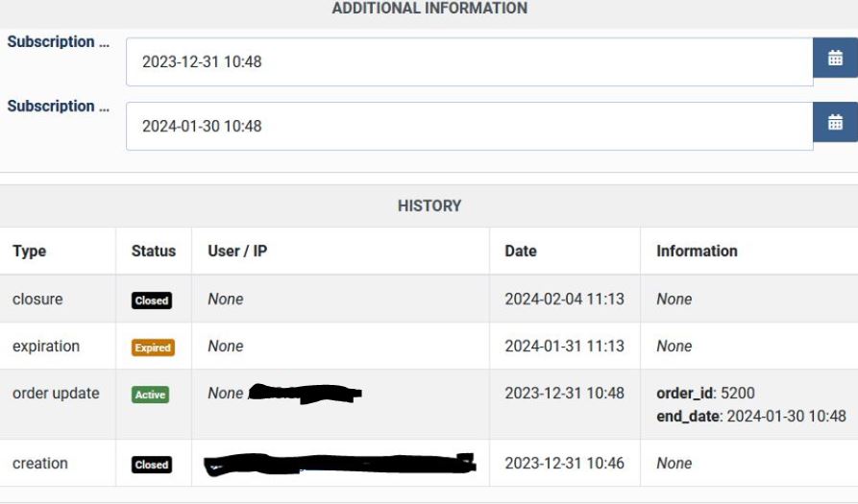Select the Date column header
The height and width of the screenshot is (504, 858).
521,251
